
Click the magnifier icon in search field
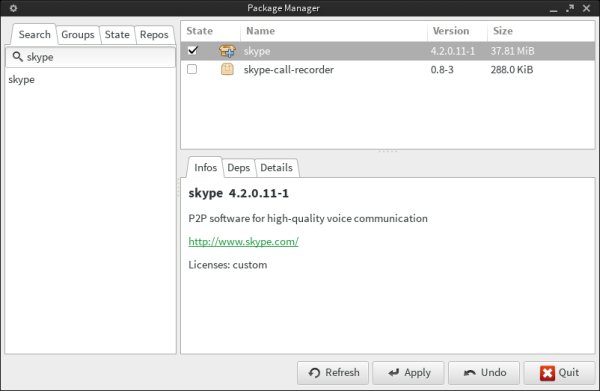point(18,57)
